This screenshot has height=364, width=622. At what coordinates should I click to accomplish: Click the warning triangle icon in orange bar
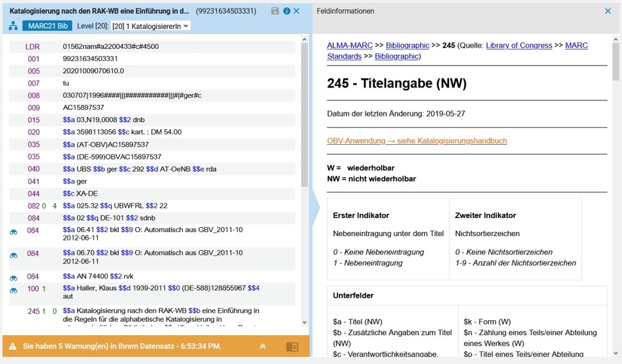(x=13, y=346)
